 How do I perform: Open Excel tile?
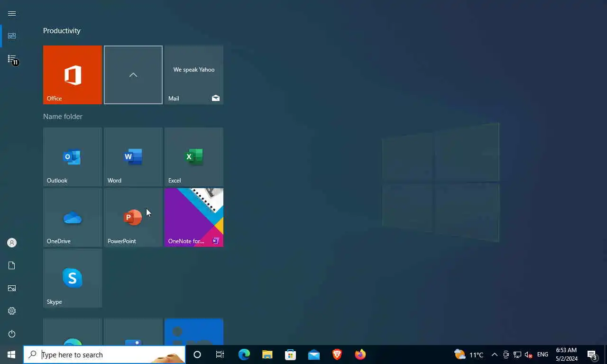pos(194,157)
